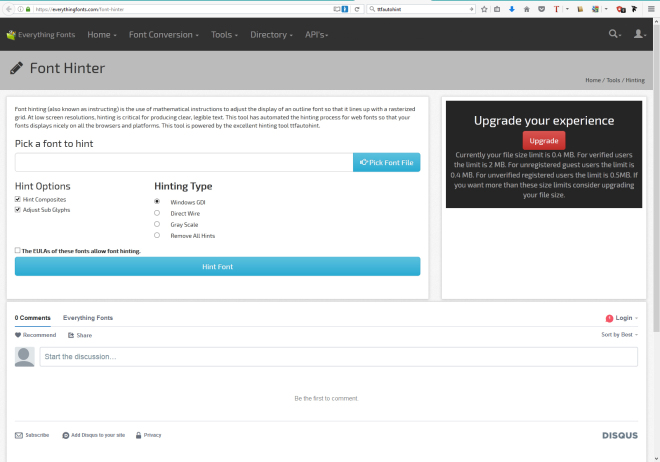
Task: Expand the Home navigation dropdown
Action: (x=102, y=35)
